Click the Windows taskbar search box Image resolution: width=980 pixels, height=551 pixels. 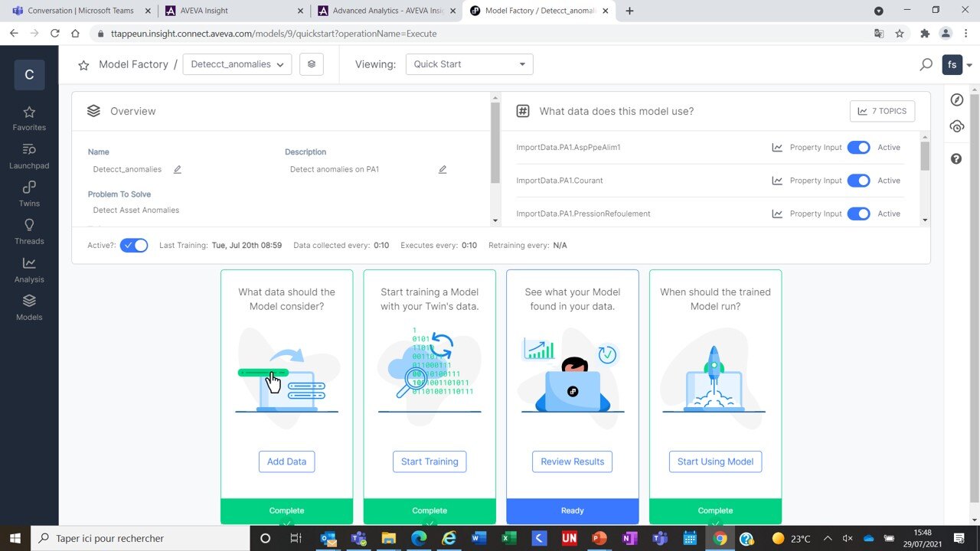[142, 538]
